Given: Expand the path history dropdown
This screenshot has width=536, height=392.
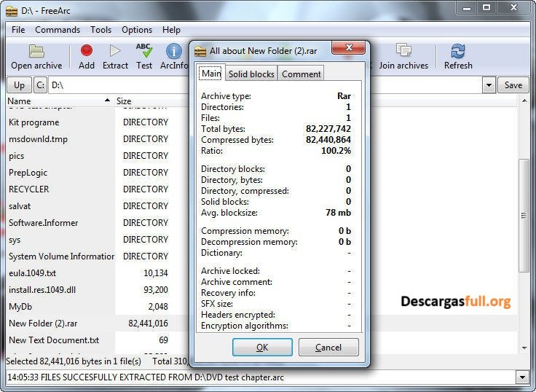Looking at the screenshot, I should (489, 85).
